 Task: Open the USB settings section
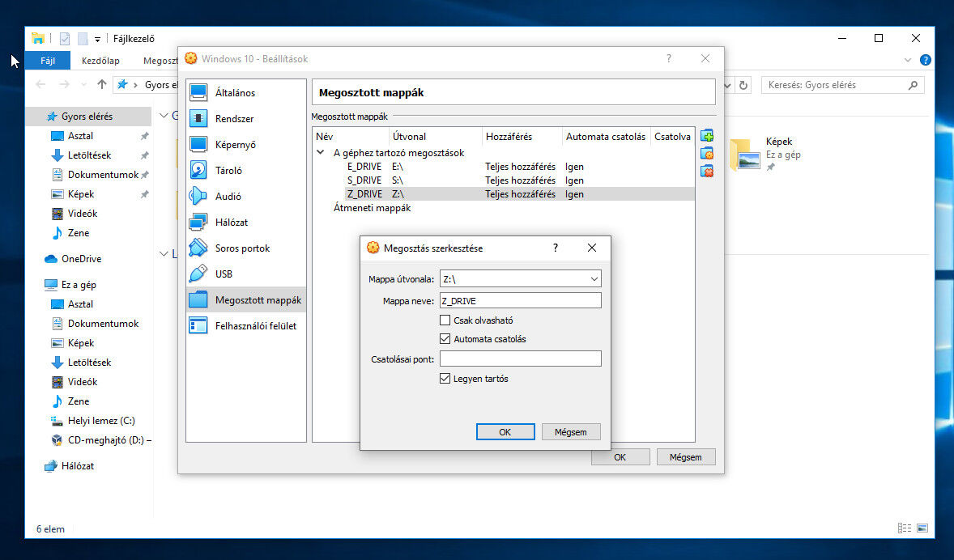246,274
